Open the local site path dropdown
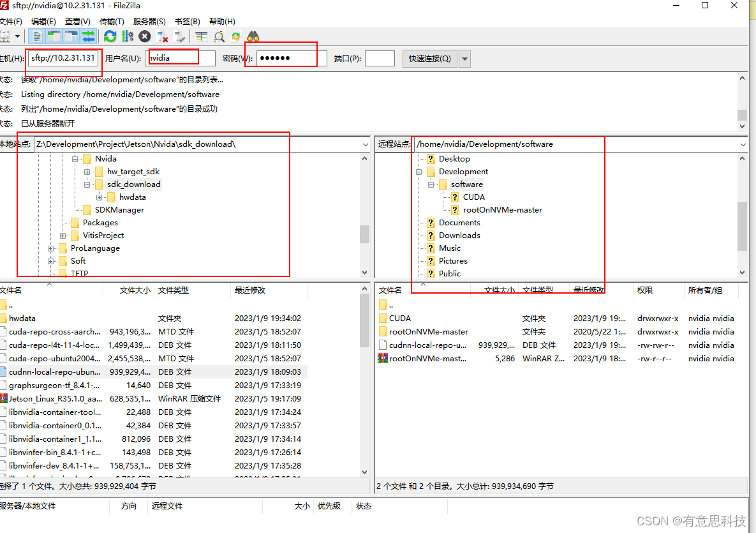This screenshot has height=533, width=756. click(365, 144)
